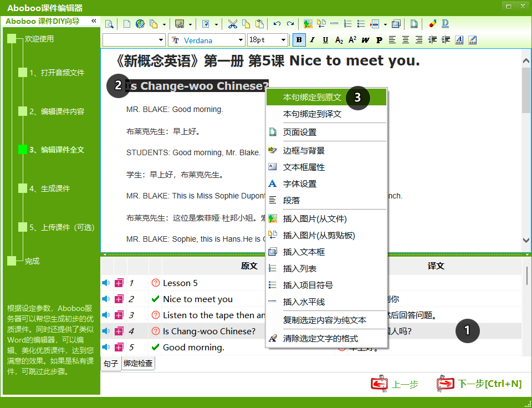Viewport: 532px width, 408px height.
Task: Collapse the DIY wizard sidebar chevron
Action: 94,21
